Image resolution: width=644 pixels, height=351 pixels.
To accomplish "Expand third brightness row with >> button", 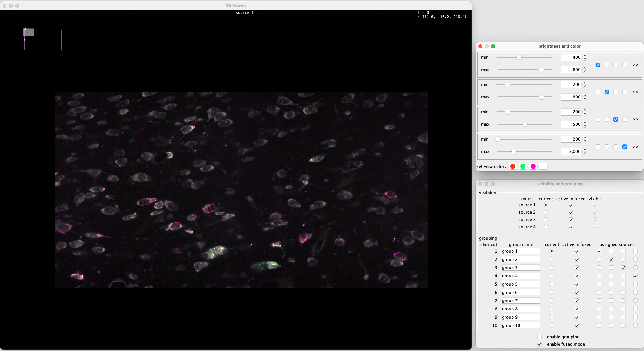I will click(635, 119).
